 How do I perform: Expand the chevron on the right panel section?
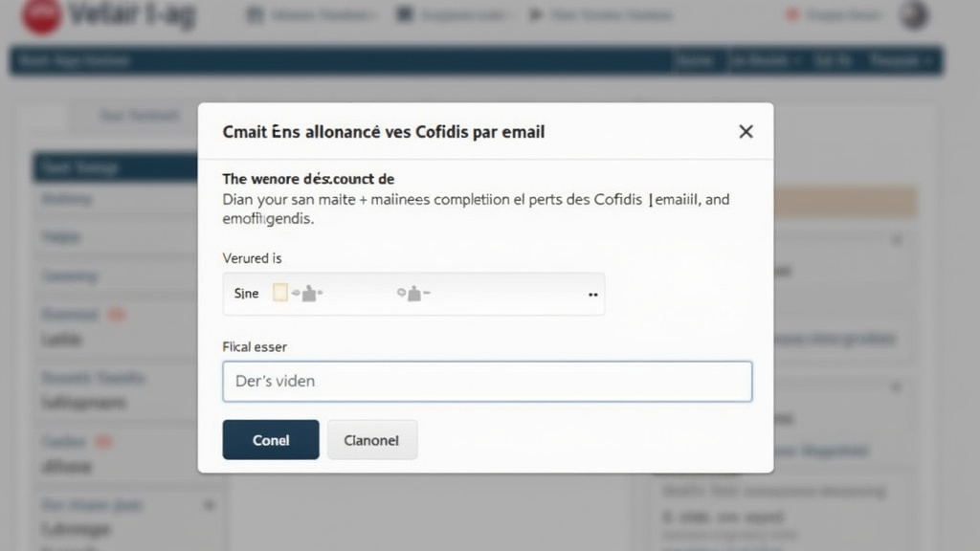coord(896,386)
